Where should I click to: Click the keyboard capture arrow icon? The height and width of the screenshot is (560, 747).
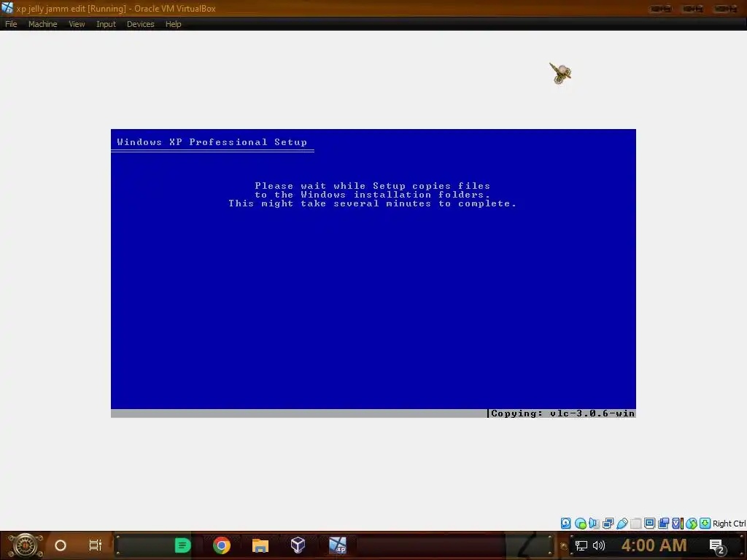point(705,524)
